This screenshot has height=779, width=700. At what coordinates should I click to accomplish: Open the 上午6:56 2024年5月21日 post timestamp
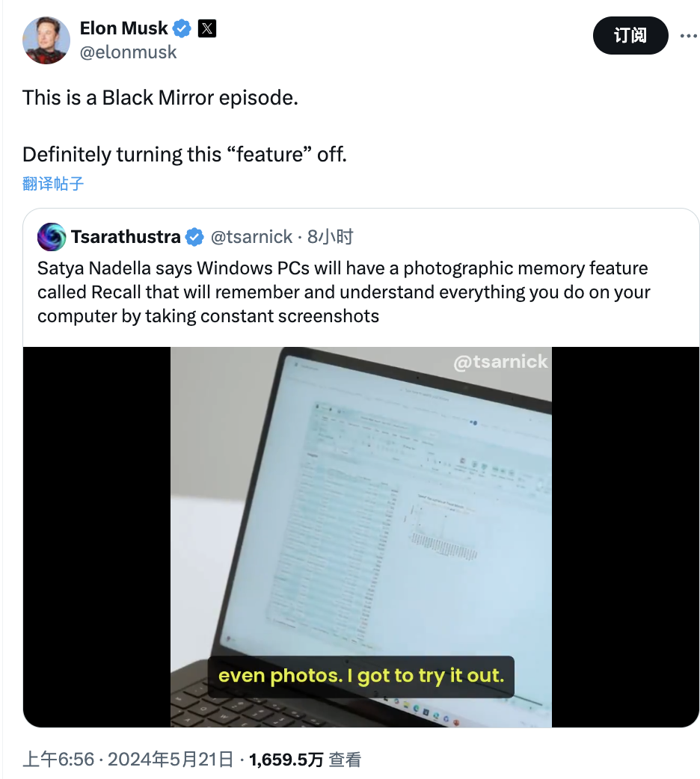(128, 759)
